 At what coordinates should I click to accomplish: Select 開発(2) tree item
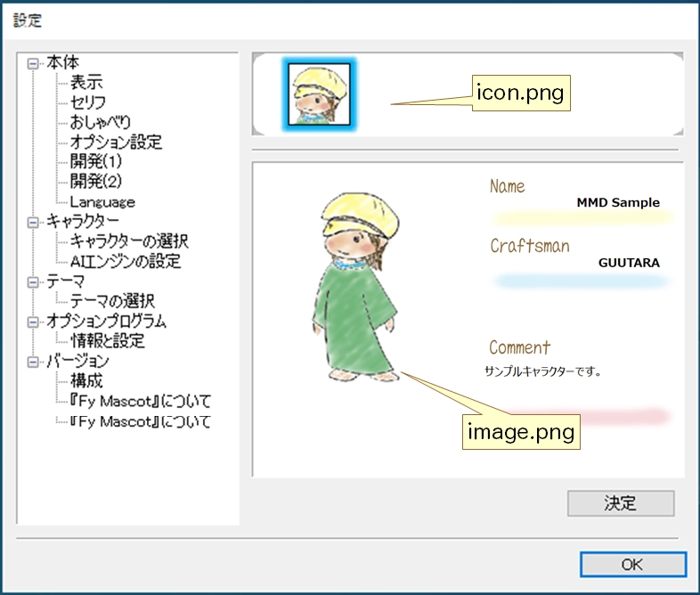point(96,182)
